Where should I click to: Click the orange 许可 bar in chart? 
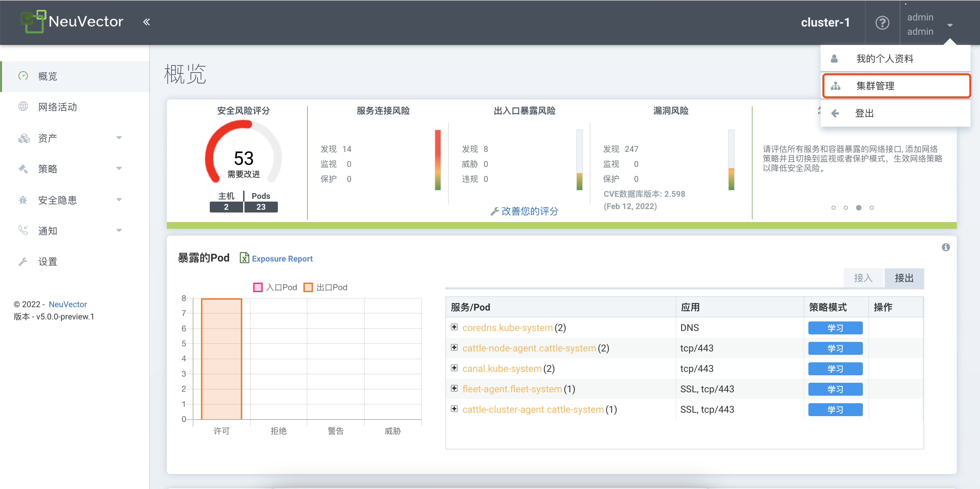(221, 359)
